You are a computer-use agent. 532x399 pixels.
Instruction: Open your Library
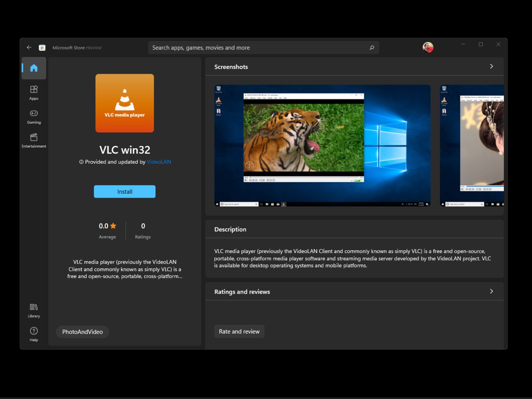(34, 309)
